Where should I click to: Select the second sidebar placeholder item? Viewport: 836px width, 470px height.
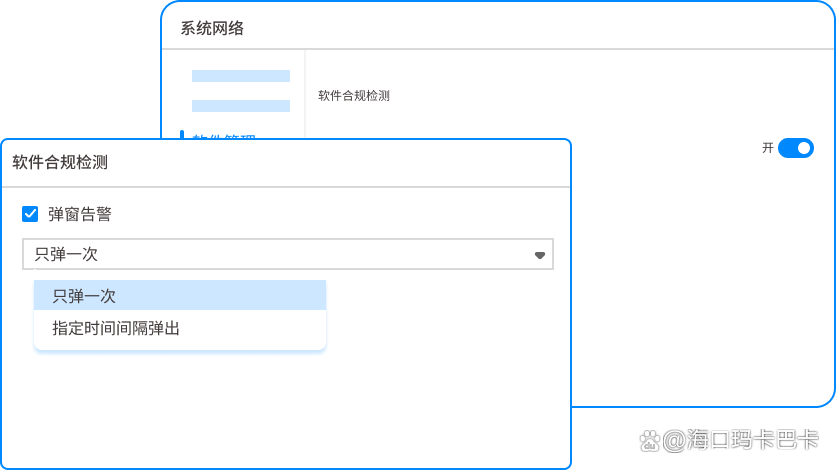coord(240,105)
